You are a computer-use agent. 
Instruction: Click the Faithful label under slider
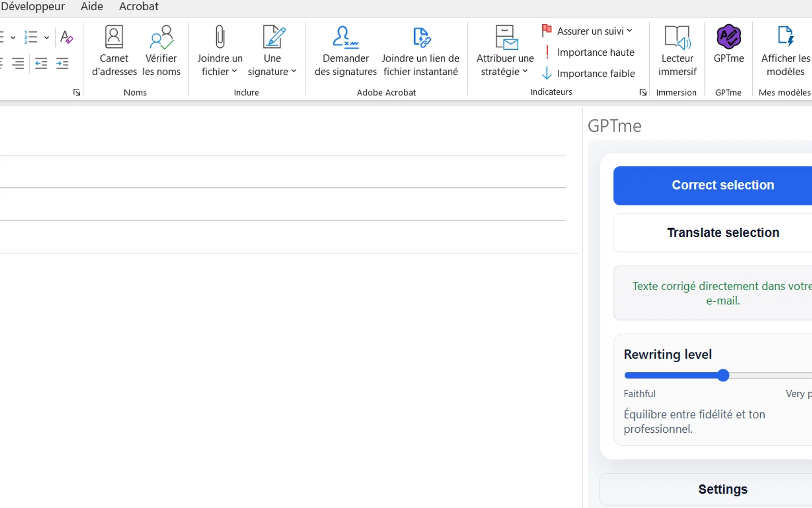click(x=639, y=394)
